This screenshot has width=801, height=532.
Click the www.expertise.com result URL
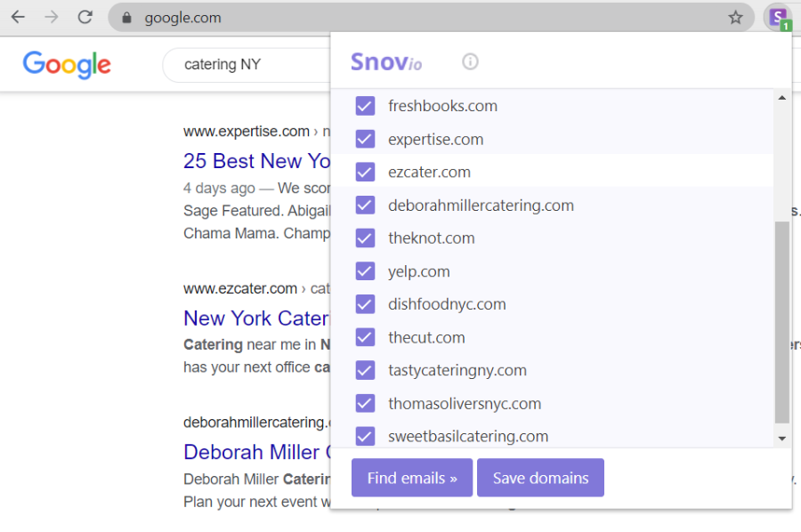[247, 131]
